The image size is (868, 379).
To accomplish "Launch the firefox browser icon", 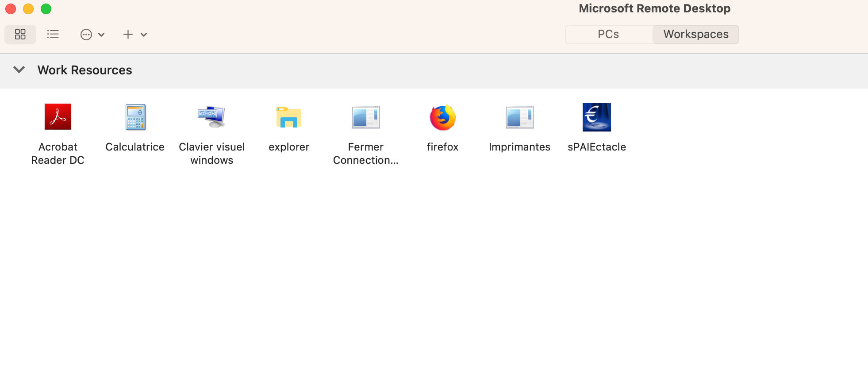I will tap(443, 117).
